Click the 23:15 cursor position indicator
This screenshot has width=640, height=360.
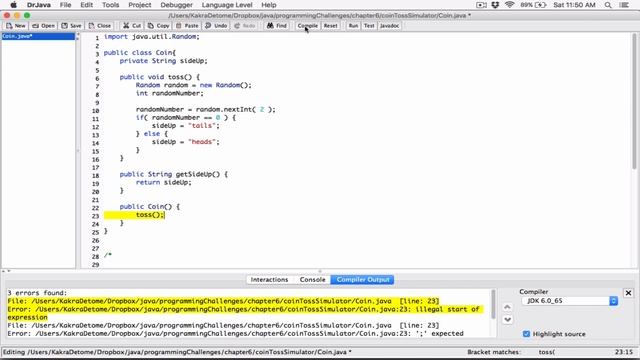pos(624,352)
